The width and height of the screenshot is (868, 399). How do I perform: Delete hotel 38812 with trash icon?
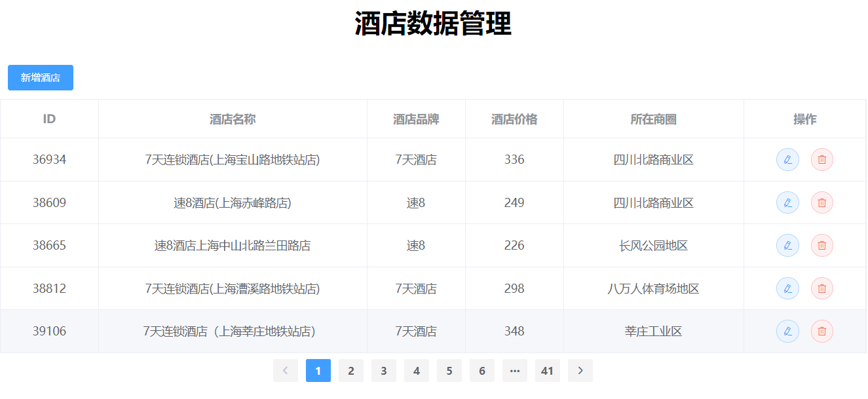click(822, 288)
